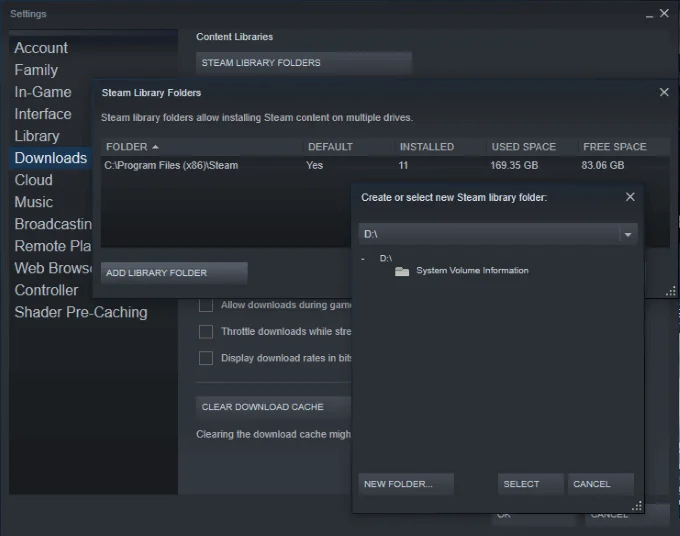Open the Account settings category
This screenshot has height=536, width=680.
click(41, 48)
